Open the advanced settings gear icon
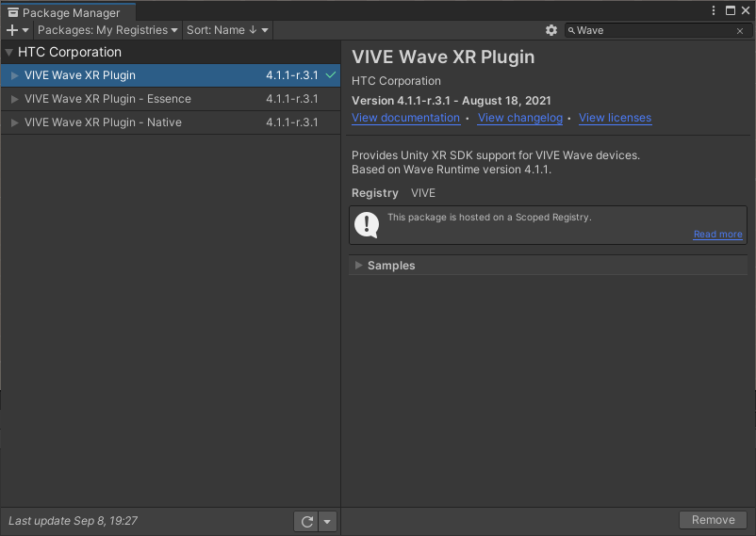 (551, 30)
